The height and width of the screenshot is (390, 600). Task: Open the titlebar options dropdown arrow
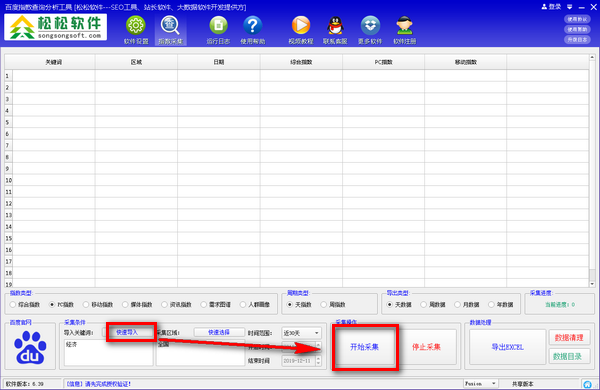[x=570, y=7]
